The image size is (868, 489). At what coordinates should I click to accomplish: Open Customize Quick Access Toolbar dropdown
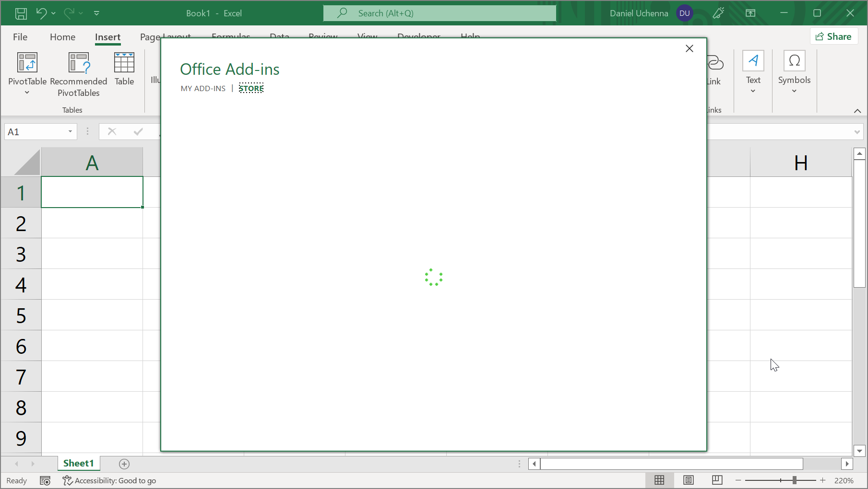pos(96,13)
